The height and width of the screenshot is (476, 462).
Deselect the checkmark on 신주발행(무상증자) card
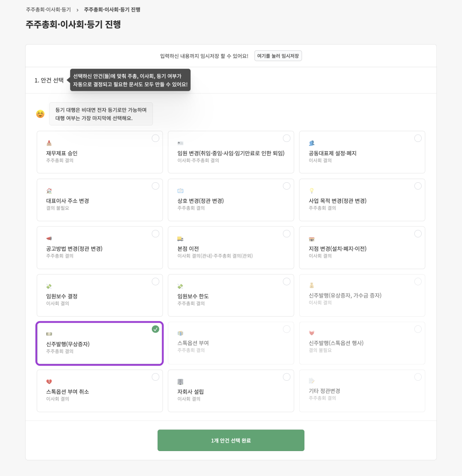[x=155, y=329]
